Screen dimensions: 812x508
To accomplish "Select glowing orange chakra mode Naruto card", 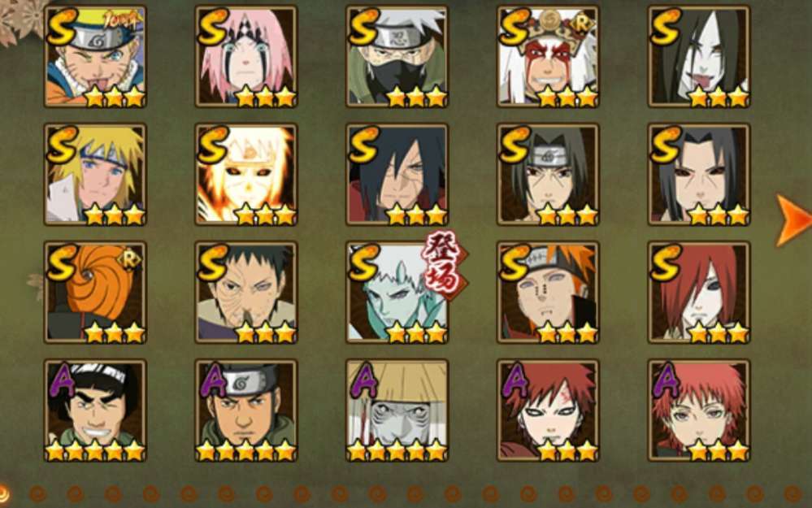I will point(246,175).
